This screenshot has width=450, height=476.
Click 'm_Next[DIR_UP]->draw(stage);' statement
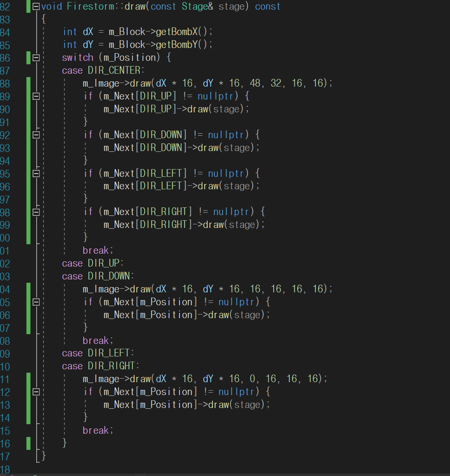pyautogui.click(x=176, y=109)
